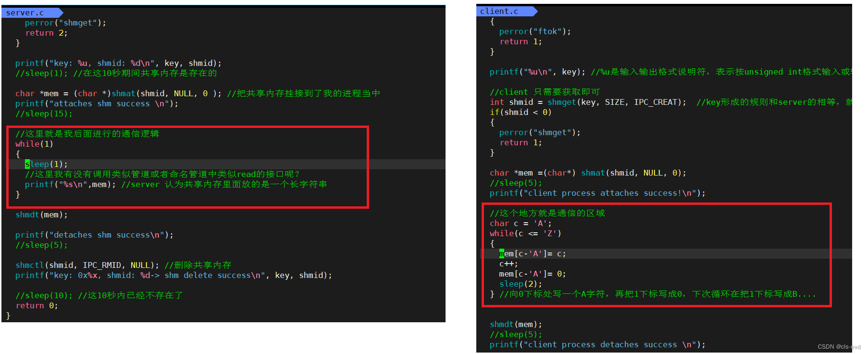
Task: Click the 'return 2;' line in server.c
Action: click(46, 33)
